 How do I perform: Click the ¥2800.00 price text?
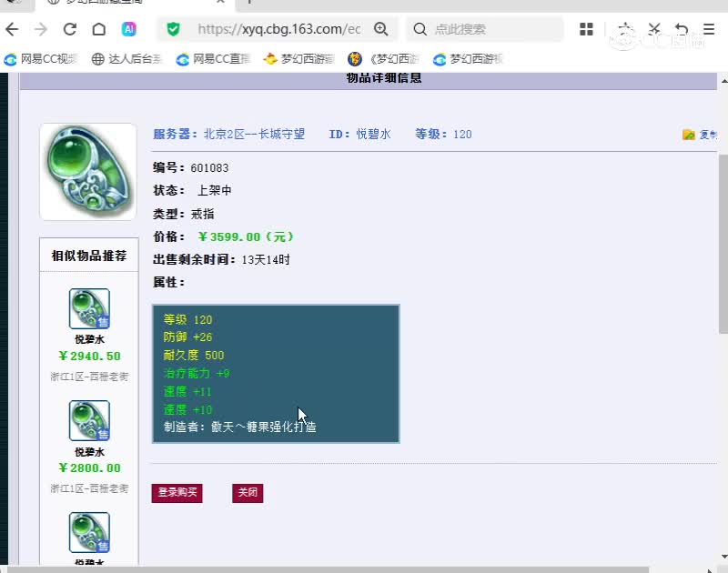(89, 467)
